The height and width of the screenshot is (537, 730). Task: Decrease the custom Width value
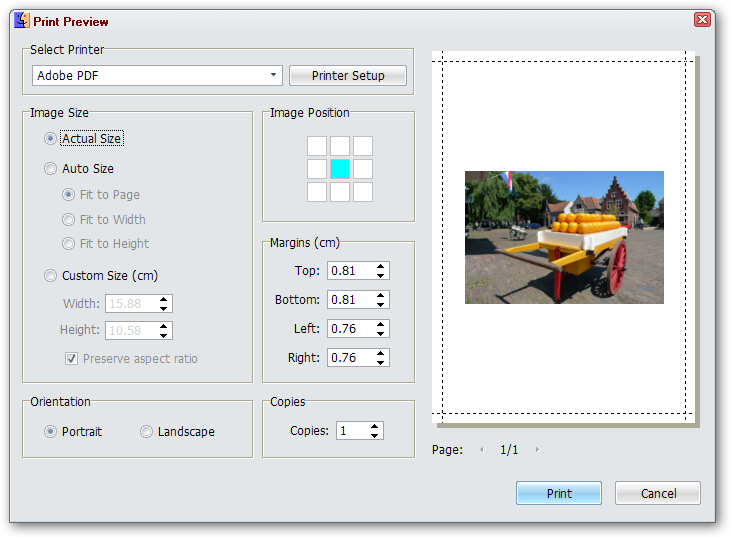tap(163, 308)
